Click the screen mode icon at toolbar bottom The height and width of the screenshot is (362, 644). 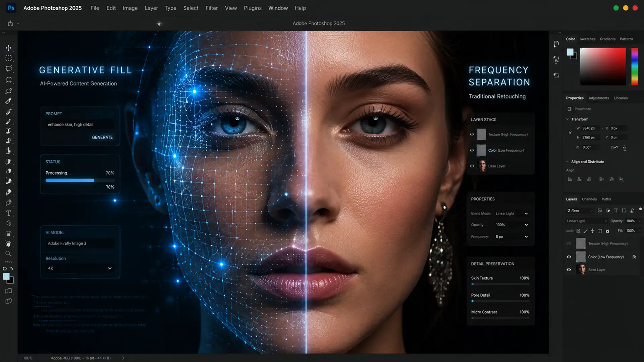click(x=9, y=301)
